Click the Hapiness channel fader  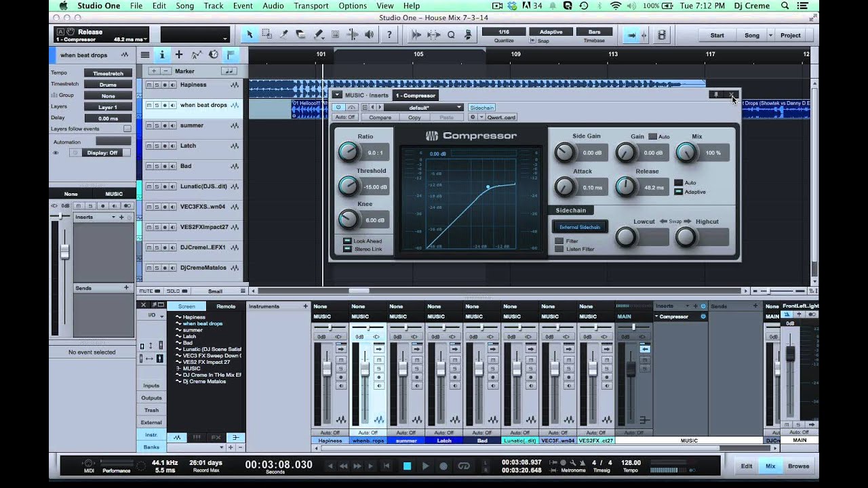click(x=326, y=368)
